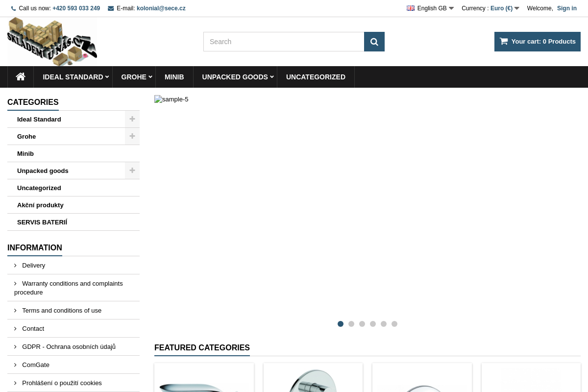The width and height of the screenshot is (588, 392).
Task: Click the UK flag language icon
Action: click(x=411, y=8)
